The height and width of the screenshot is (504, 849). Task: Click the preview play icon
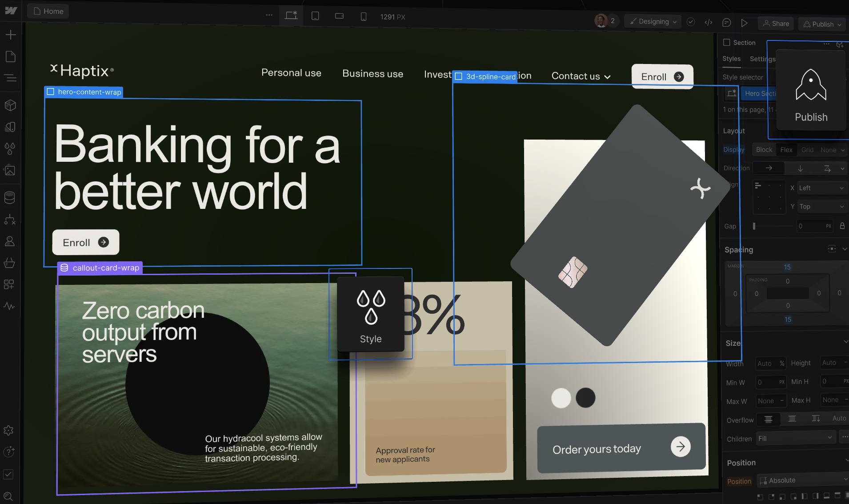pyautogui.click(x=744, y=23)
